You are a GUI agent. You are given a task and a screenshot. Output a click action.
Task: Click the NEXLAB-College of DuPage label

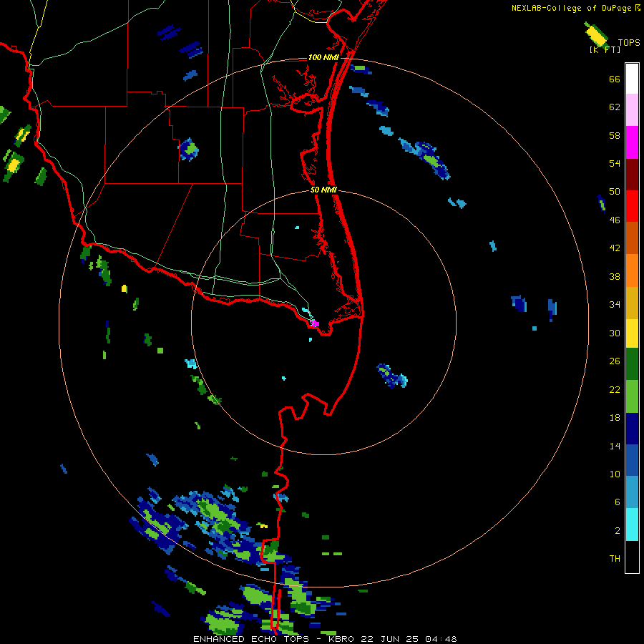coord(571,8)
